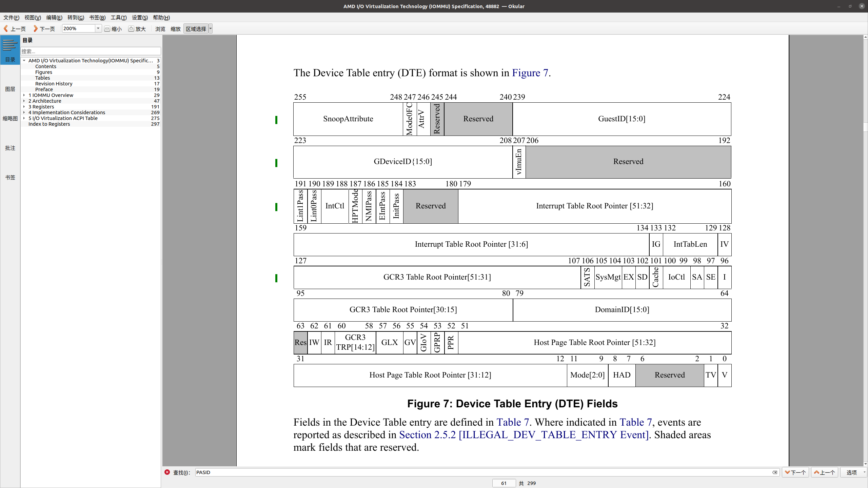Click the page number field showing 61
This screenshot has height=488, width=868.
pos(504,483)
